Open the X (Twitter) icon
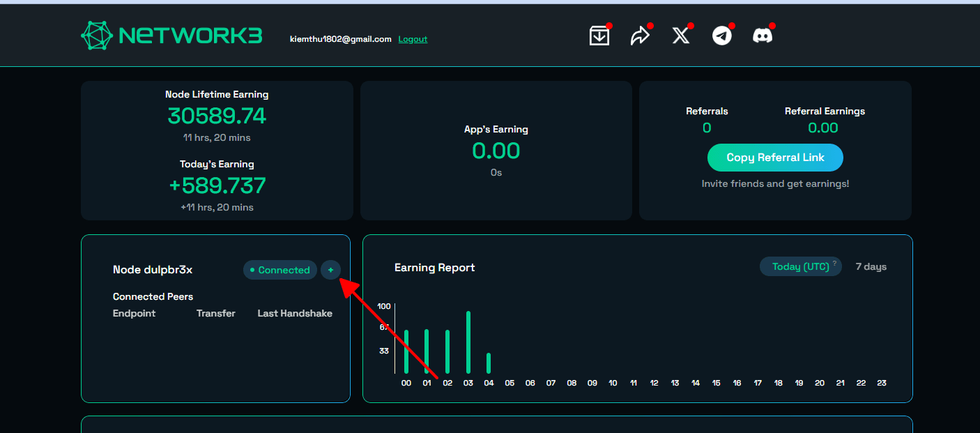 [681, 36]
